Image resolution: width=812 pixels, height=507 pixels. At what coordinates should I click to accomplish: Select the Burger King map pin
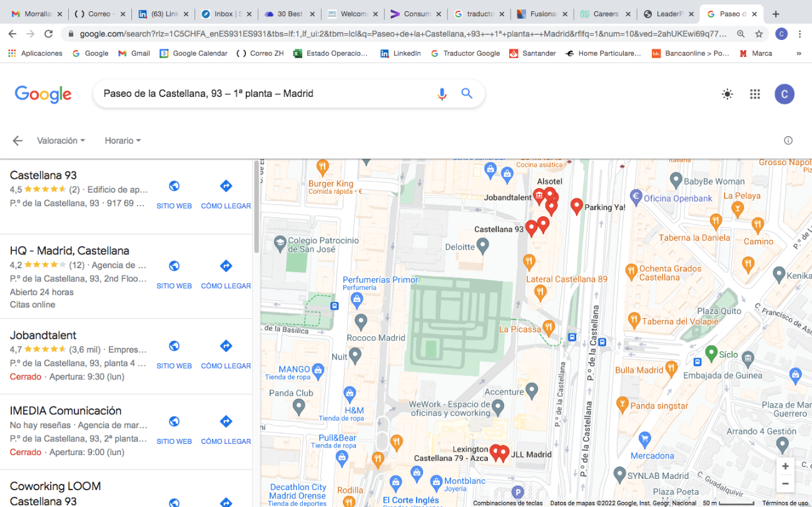(323, 167)
